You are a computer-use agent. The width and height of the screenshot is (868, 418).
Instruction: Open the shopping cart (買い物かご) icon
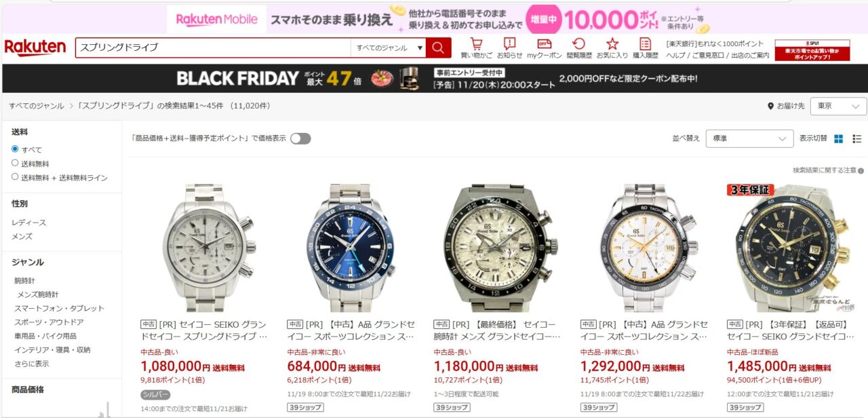[476, 44]
